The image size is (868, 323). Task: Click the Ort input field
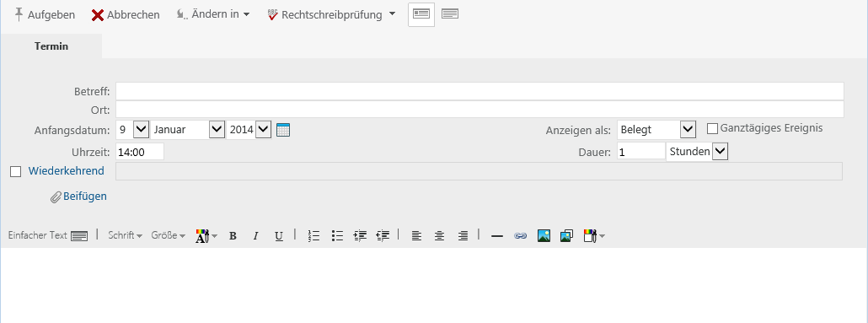tap(480, 109)
